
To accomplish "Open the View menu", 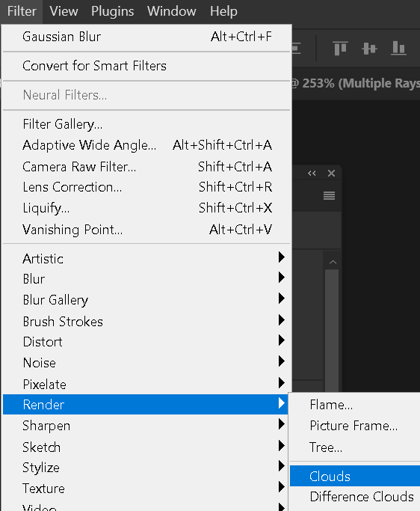I will tap(64, 11).
